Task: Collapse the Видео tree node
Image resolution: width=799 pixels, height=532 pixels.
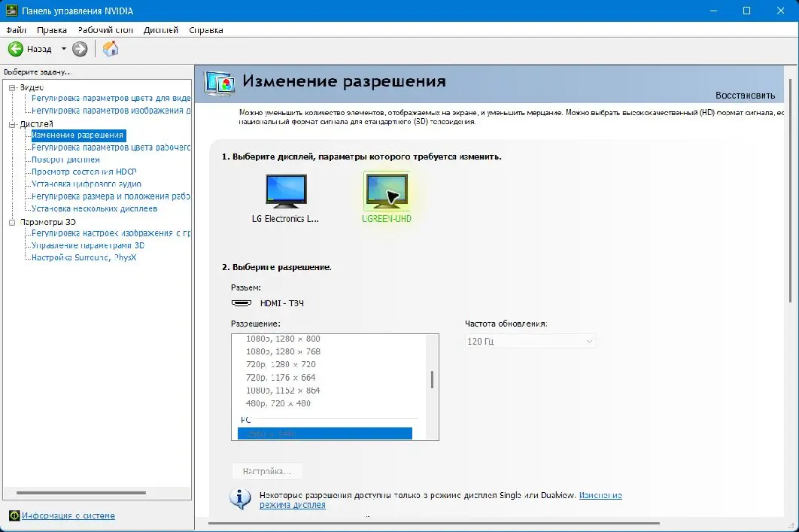Action: [13, 87]
